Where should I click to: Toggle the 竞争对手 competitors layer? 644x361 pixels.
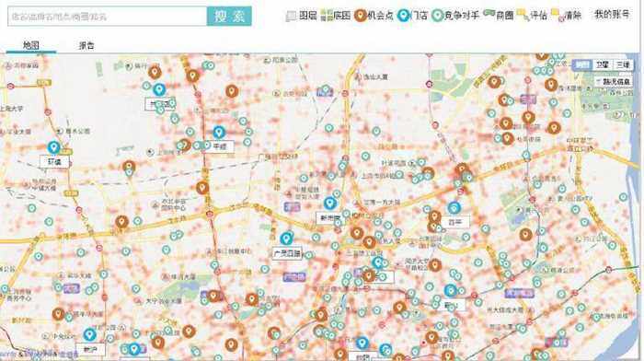(x=455, y=16)
